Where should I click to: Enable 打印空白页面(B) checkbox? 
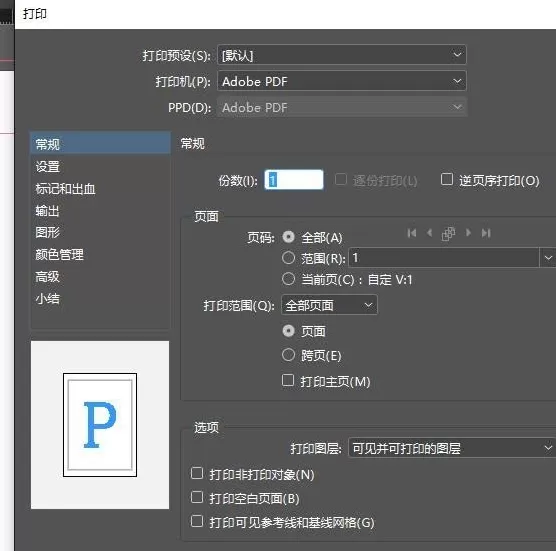click(x=197, y=497)
